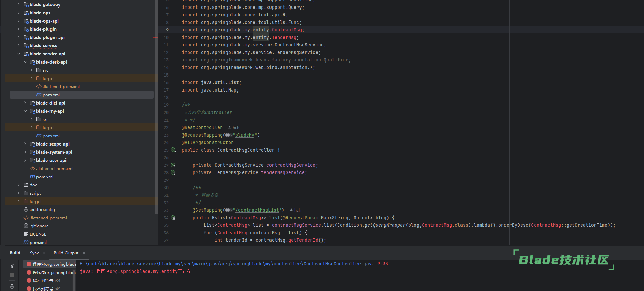Expand the blade-service module
This screenshot has height=291, width=644.
[19, 45]
